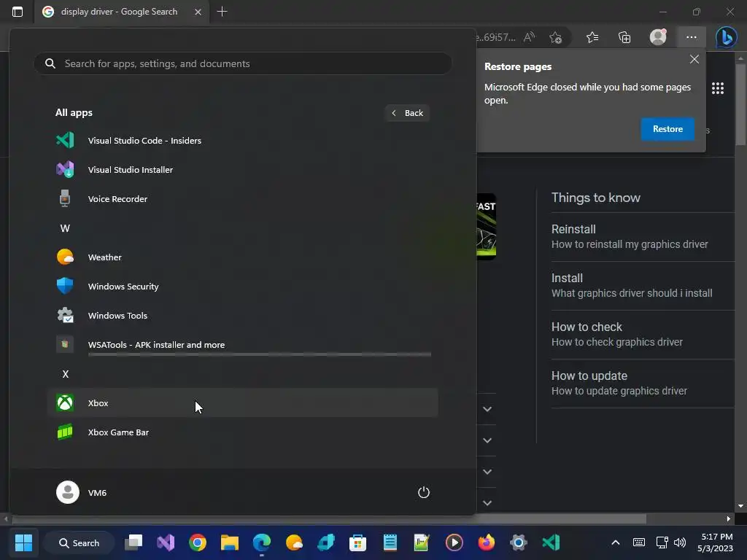Open VS Code Insiders from the taskbar
The width and height of the screenshot is (747, 560).
pos(551,542)
